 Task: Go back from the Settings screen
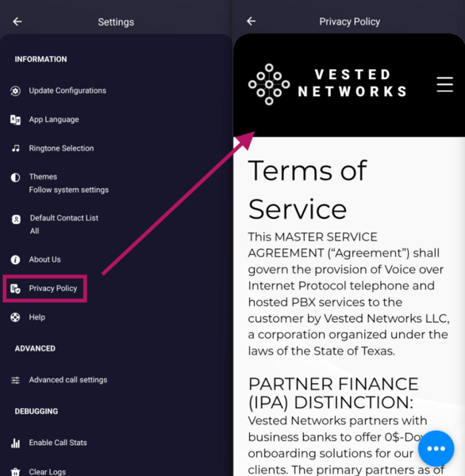click(17, 21)
